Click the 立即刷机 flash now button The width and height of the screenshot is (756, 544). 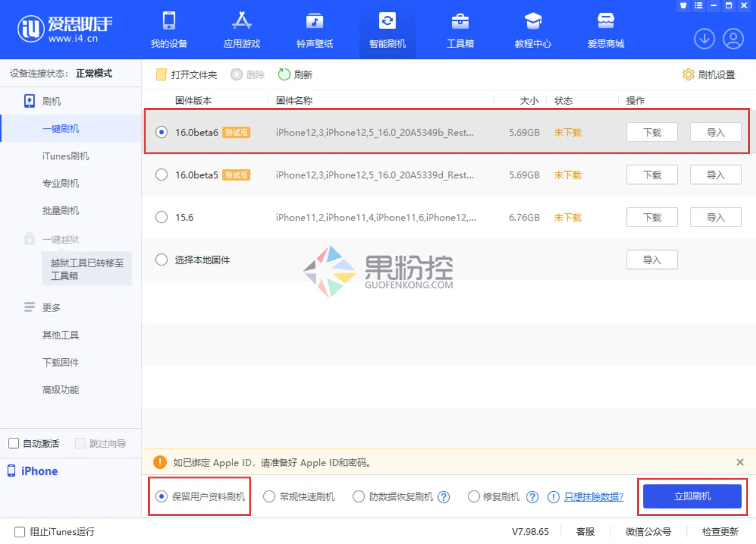(692, 496)
